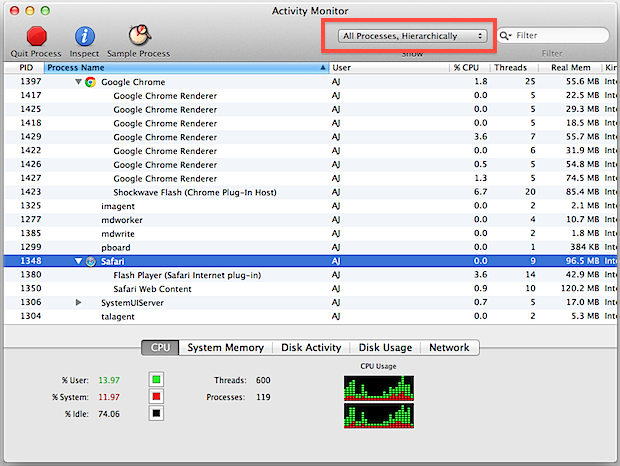Click the Sample Process icon

(139, 35)
